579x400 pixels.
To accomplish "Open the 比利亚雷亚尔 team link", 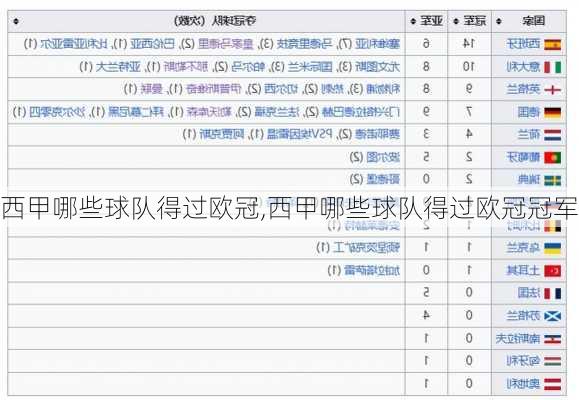I will [74, 44].
